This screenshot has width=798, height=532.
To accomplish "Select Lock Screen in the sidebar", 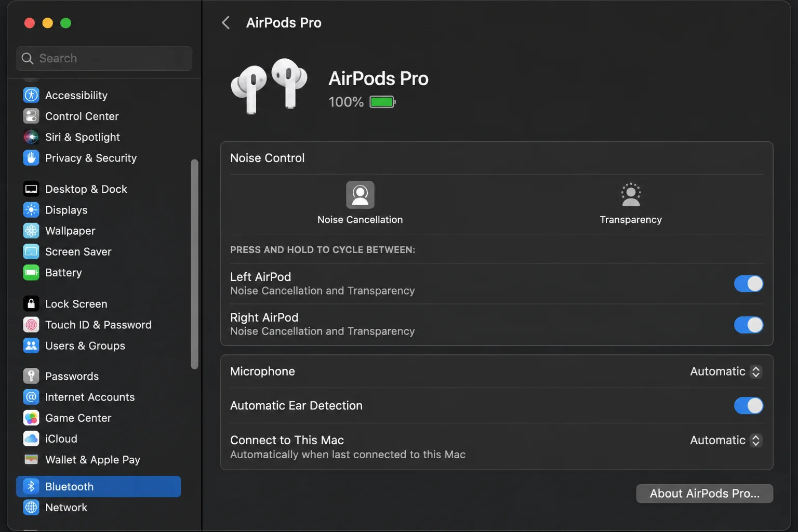I will (99, 303).
